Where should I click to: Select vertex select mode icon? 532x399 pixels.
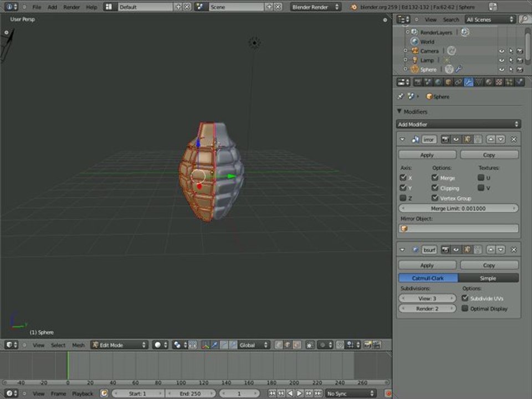278,345
